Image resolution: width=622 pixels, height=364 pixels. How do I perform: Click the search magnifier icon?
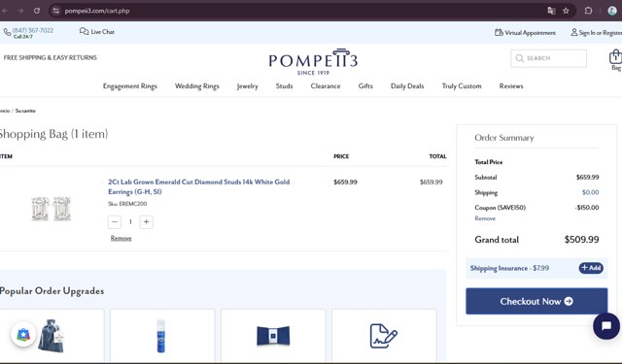[519, 58]
